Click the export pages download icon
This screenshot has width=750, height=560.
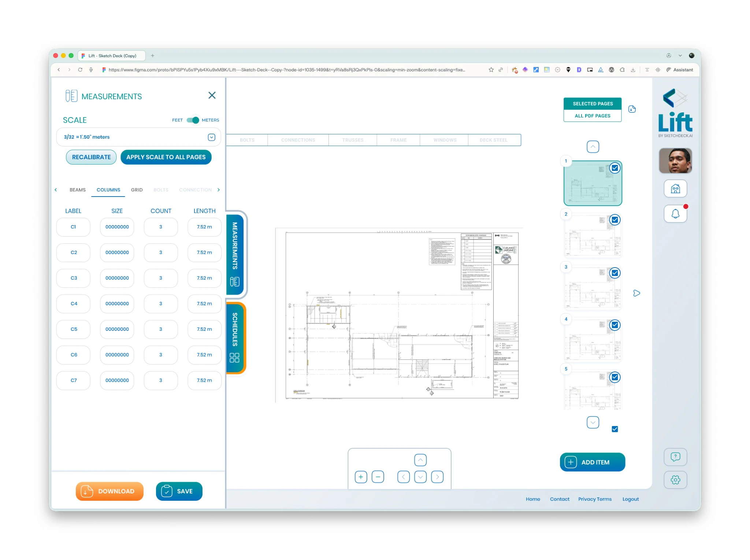pyautogui.click(x=632, y=109)
